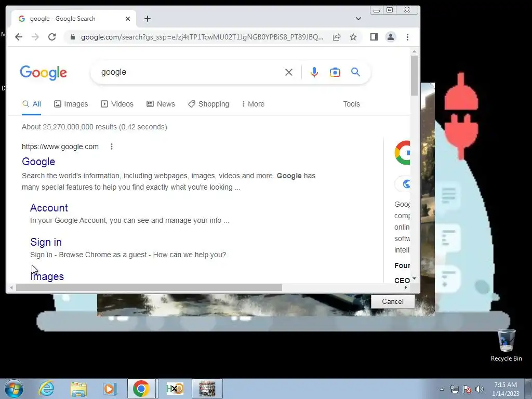Switch to the Images tab

(71, 104)
